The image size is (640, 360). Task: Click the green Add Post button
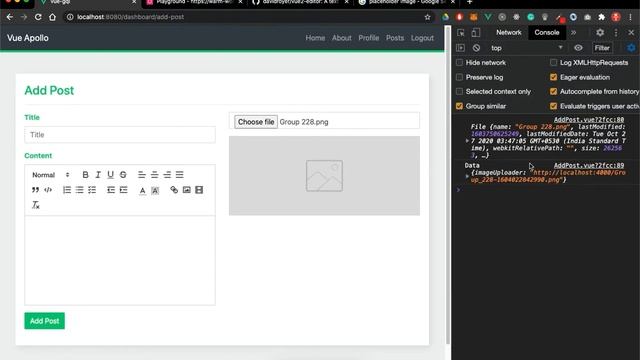click(44, 321)
